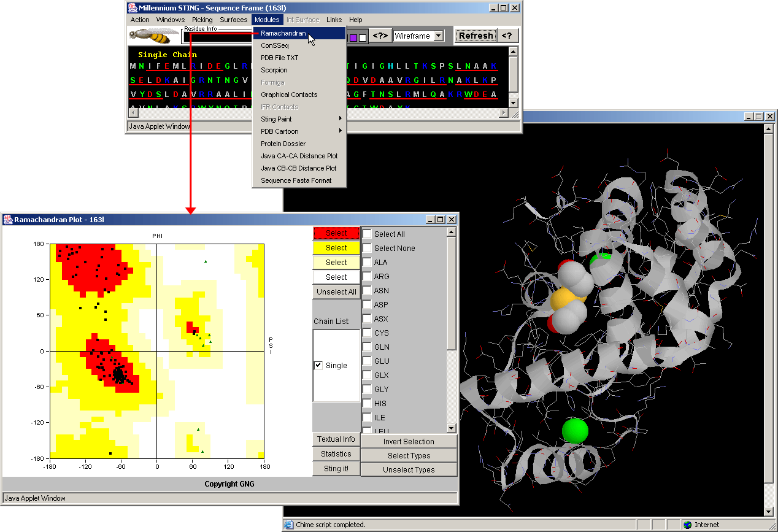Viewport: 778px width, 532px height.
Task: Click the large green sphere in the 3D structure
Action: pos(576,430)
